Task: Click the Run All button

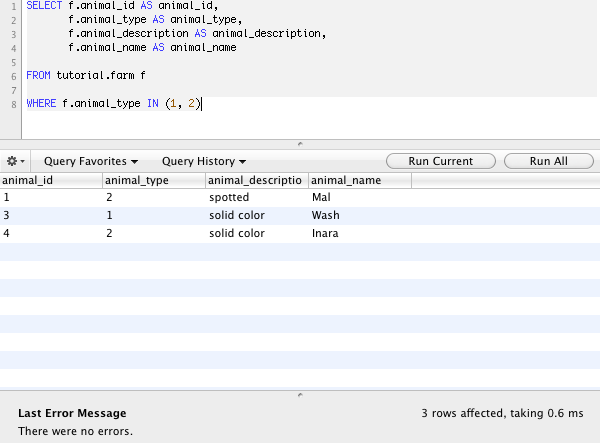Action: point(549,161)
